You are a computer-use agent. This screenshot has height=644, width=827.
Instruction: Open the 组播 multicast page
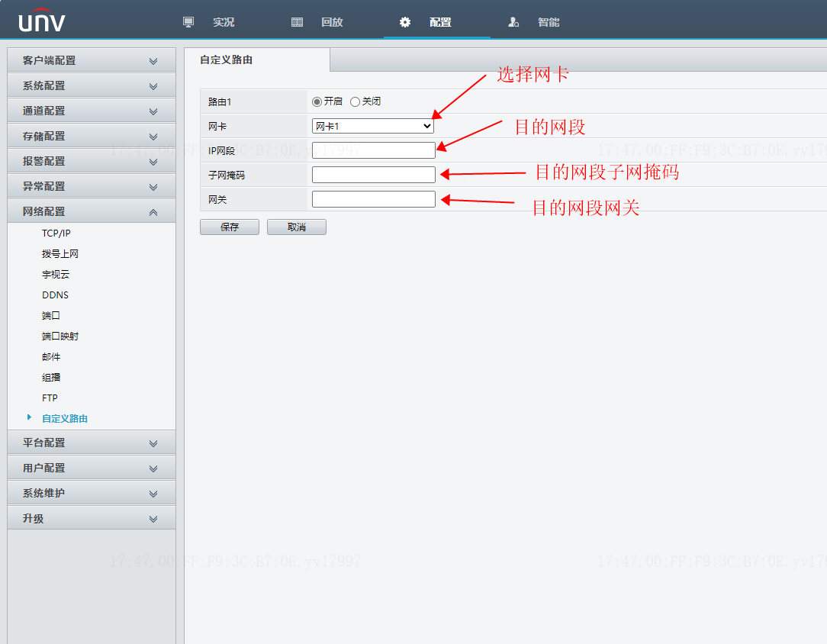click(51, 377)
